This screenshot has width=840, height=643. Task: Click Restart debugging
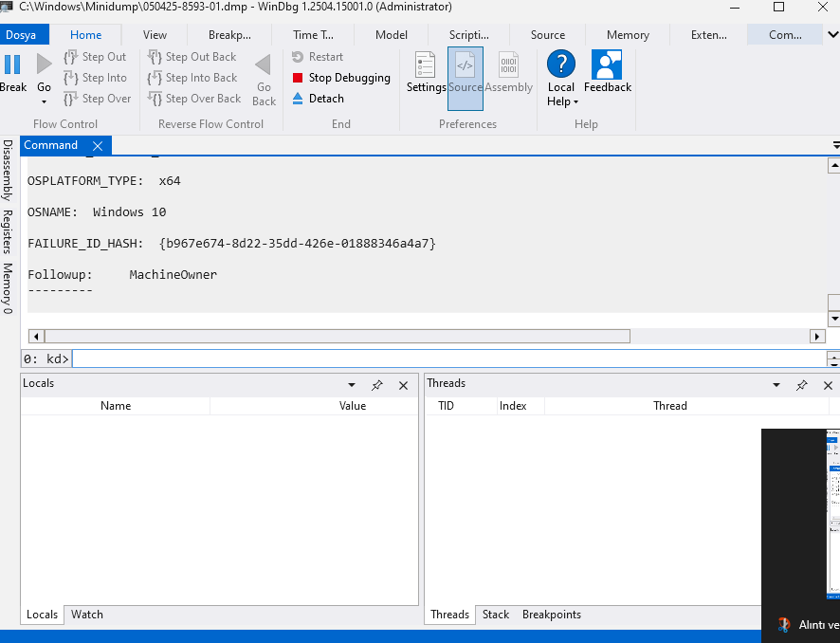[x=318, y=57]
